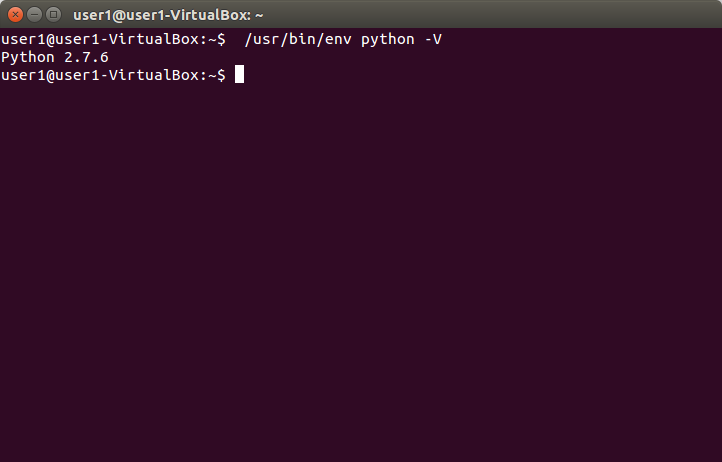Click the dollar sign on the last prompt

coord(221,75)
